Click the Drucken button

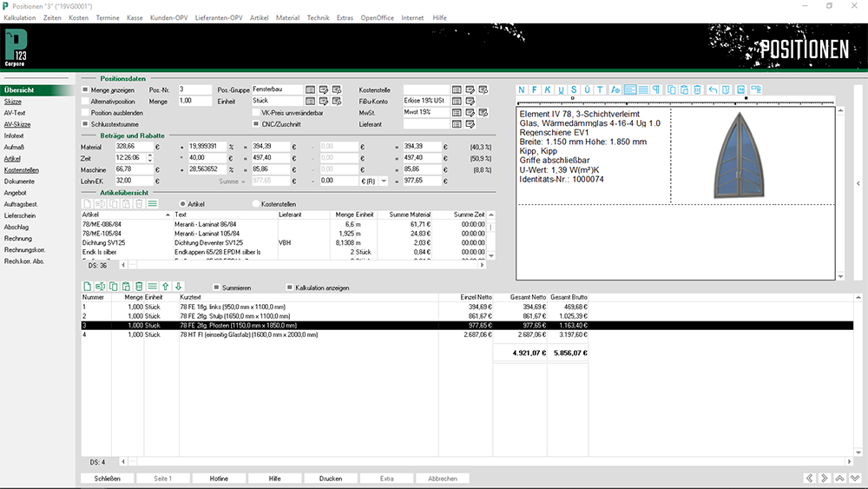pos(330,478)
